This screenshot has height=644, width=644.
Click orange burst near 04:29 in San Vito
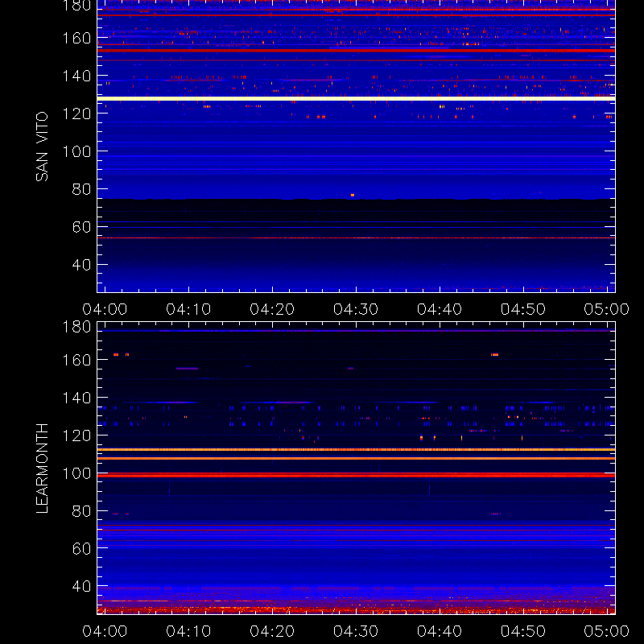pyautogui.click(x=353, y=195)
